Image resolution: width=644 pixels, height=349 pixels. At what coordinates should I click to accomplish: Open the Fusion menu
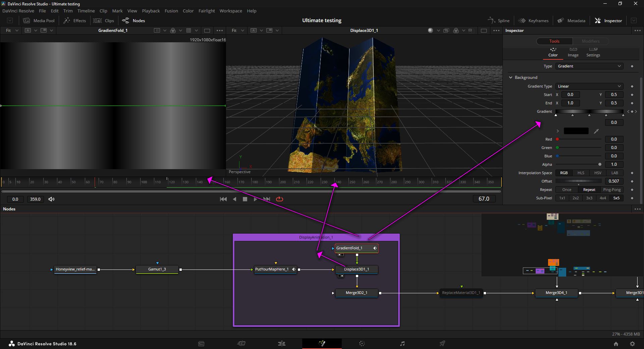pos(171,11)
